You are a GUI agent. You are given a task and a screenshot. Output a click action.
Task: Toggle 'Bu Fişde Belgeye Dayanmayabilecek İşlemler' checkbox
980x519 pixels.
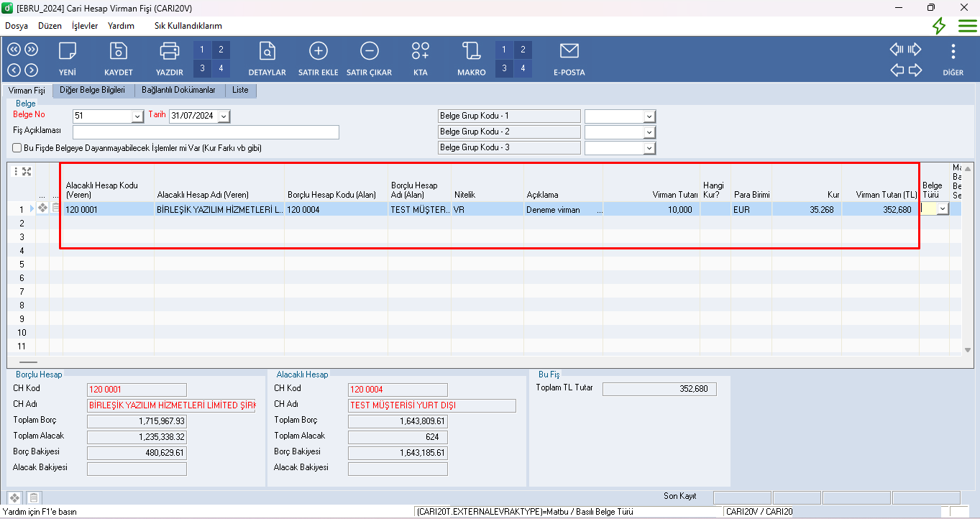(x=17, y=148)
